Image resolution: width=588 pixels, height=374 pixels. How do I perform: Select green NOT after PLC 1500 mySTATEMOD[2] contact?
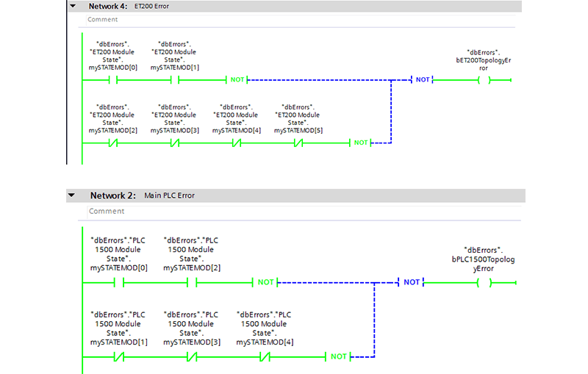pyautogui.click(x=265, y=282)
